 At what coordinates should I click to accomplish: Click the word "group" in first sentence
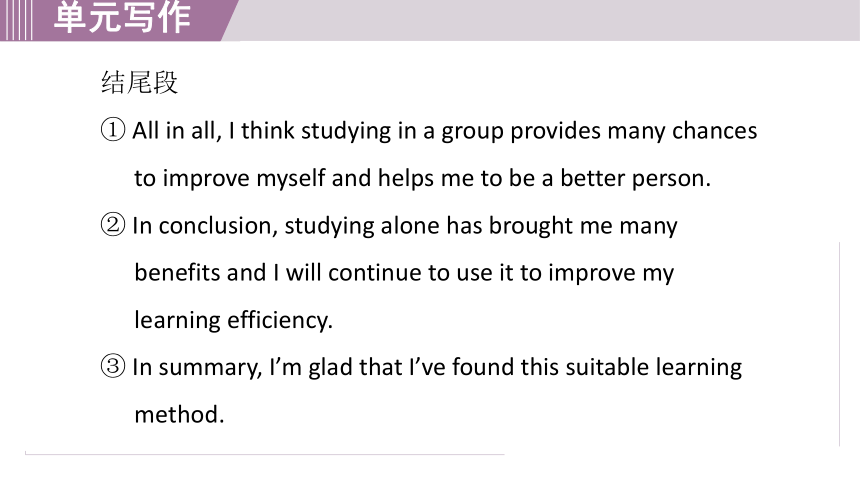[472, 132]
